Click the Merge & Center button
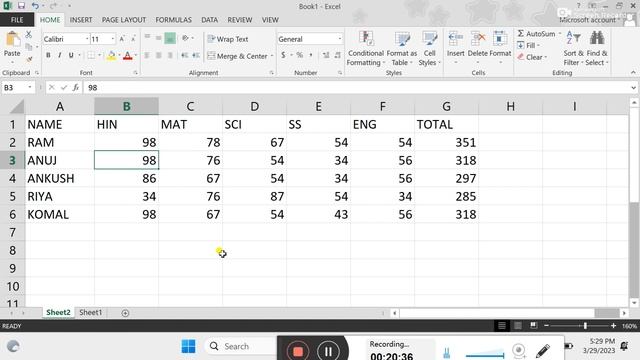The width and height of the screenshot is (640, 360). 238,56
